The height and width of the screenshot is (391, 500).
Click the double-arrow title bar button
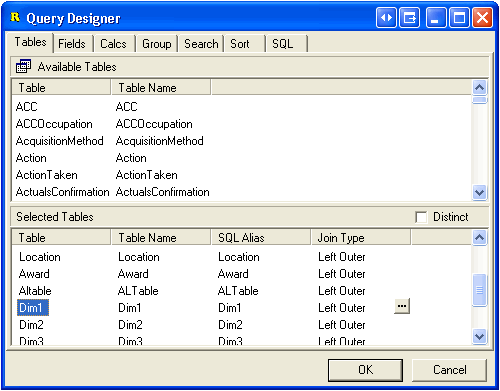387,17
